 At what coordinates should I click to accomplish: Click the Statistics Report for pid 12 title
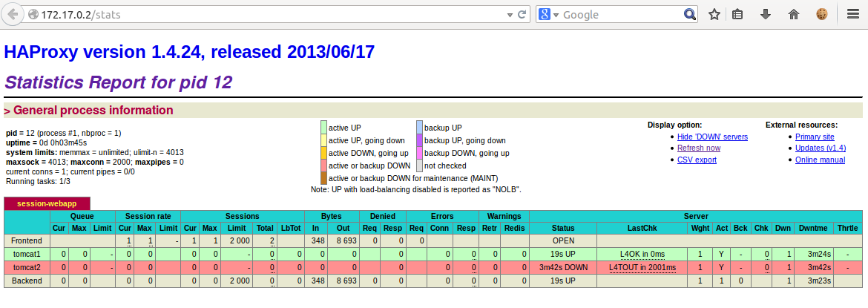click(x=118, y=82)
